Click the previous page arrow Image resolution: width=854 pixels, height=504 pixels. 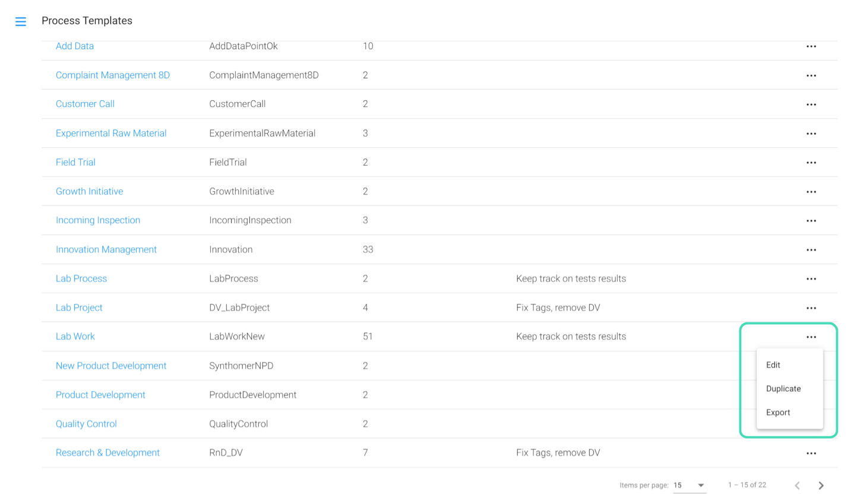pyautogui.click(x=798, y=486)
